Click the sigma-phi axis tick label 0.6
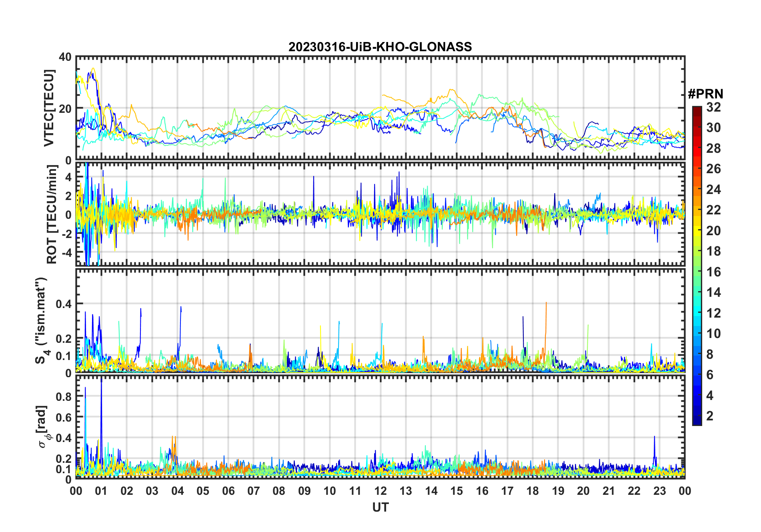The height and width of the screenshot is (532, 761). tap(64, 417)
